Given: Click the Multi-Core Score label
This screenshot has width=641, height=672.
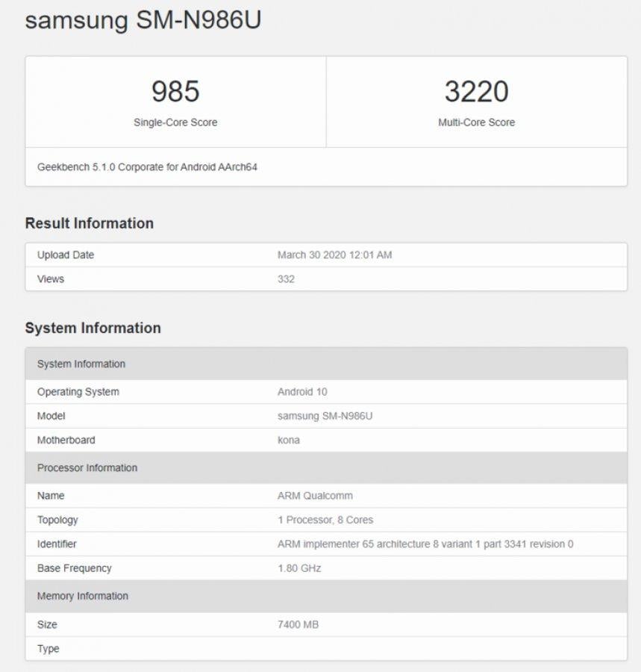Looking at the screenshot, I should point(476,122).
